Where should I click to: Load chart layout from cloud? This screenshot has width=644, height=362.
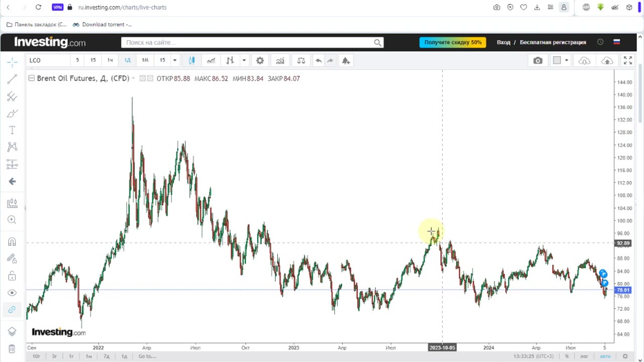(584, 60)
